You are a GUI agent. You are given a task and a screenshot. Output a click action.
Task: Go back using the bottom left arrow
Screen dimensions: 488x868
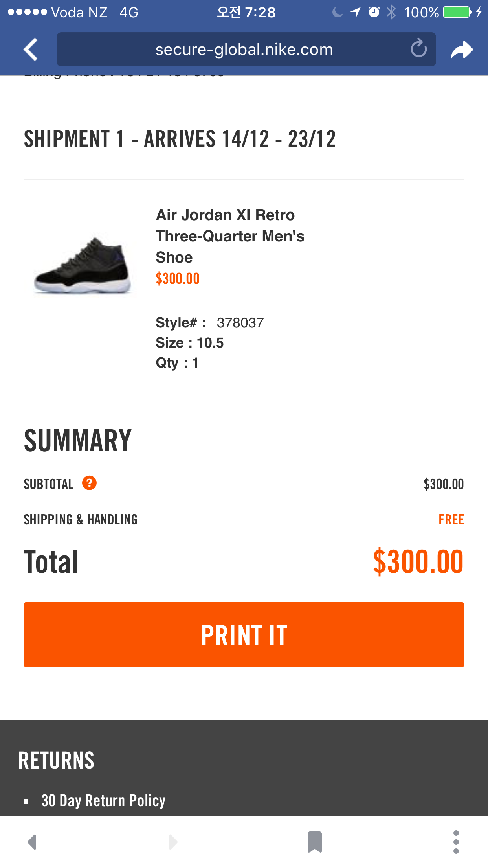coord(32,842)
